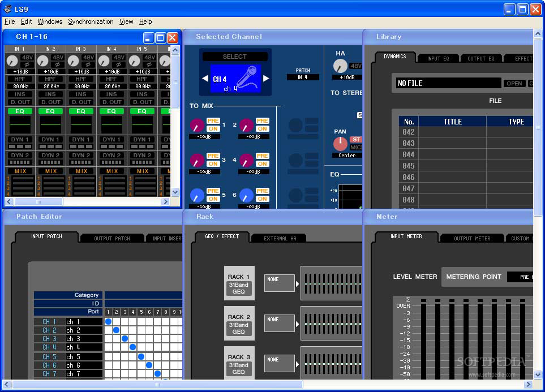Click the OPEN button in Library

click(514, 83)
